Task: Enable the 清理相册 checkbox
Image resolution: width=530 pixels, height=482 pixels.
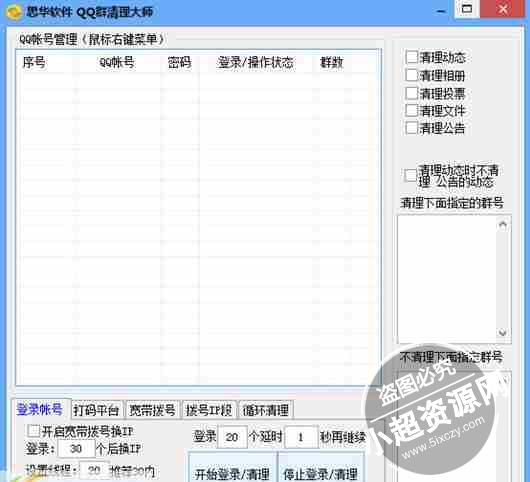Action: pos(412,75)
